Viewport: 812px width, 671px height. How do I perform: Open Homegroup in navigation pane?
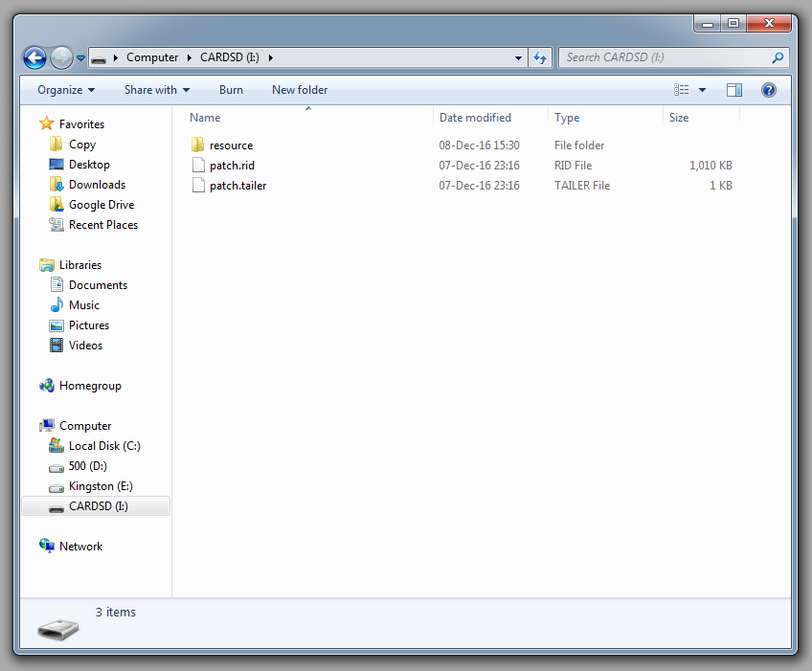tap(90, 386)
